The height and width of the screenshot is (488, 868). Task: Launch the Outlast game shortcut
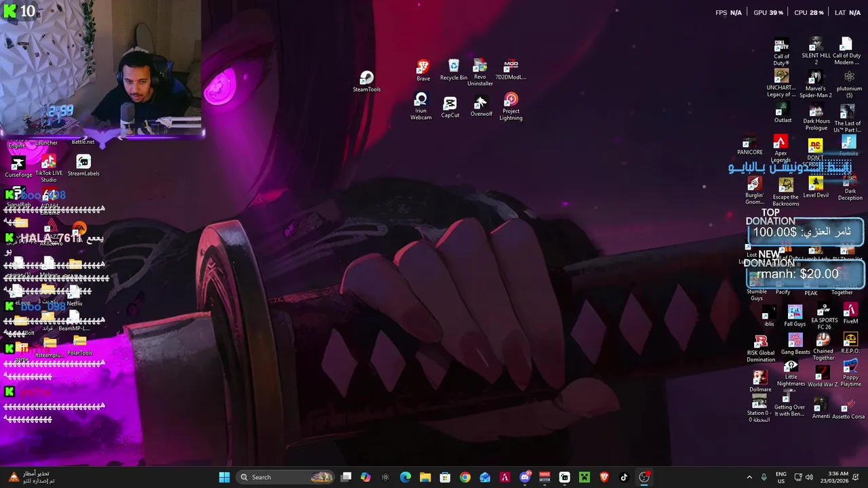[x=783, y=113]
